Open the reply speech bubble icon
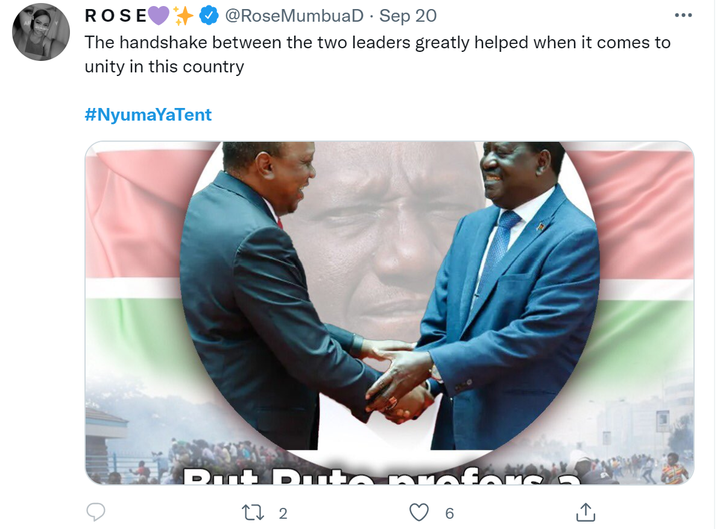This screenshot has height=529, width=720. point(96,512)
